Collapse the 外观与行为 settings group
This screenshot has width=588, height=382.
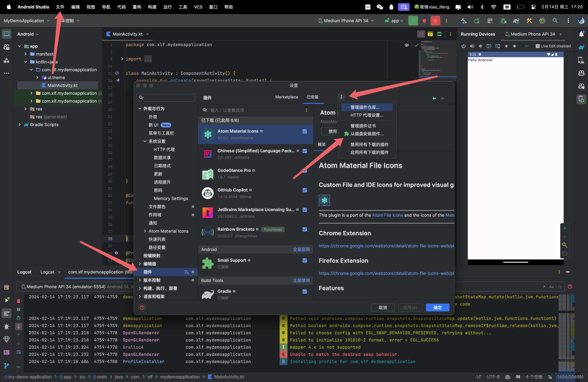pos(140,108)
